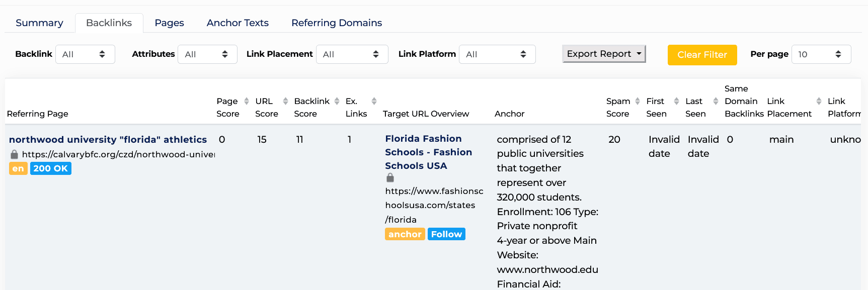868x290 pixels.
Task: Open Florida Fashion Schools target link
Action: click(428, 152)
